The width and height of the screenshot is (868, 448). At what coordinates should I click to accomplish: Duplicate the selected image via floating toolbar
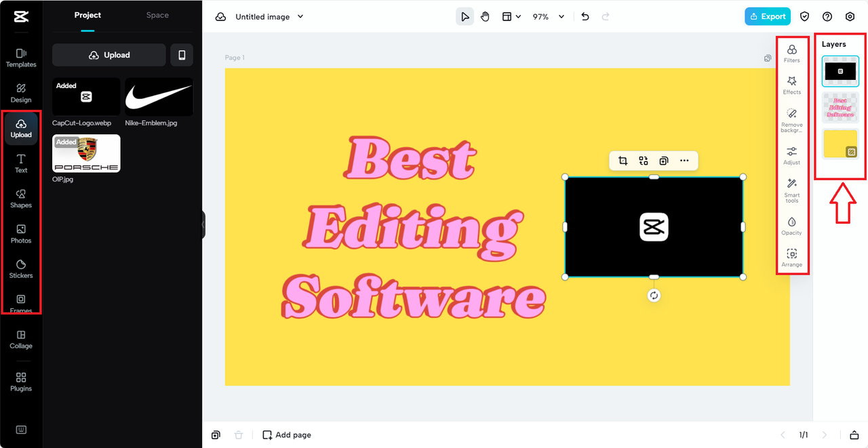664,161
